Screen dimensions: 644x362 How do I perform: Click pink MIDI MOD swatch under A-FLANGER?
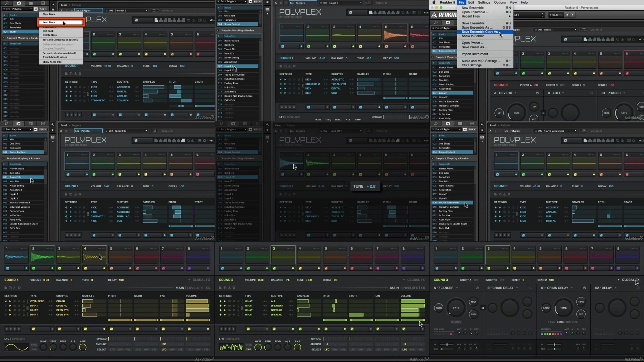(x=451, y=334)
